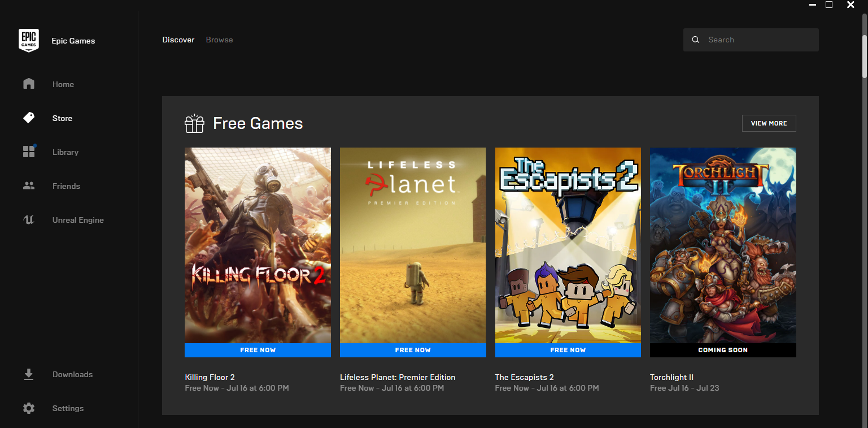
Task: Switch to the Discover tab
Action: [178, 40]
